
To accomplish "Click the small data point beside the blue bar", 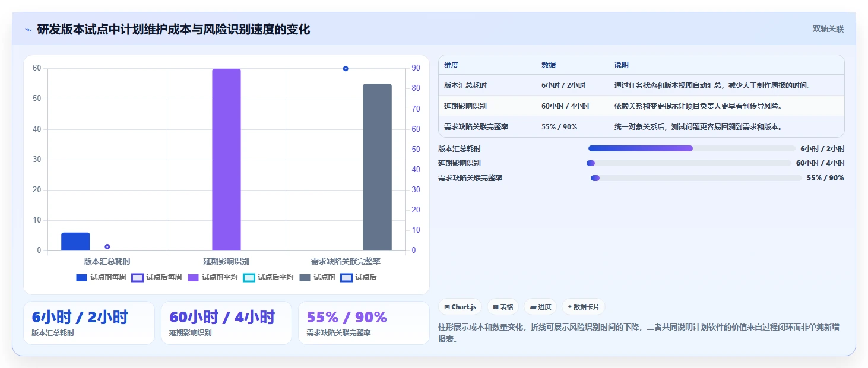I will (107, 246).
